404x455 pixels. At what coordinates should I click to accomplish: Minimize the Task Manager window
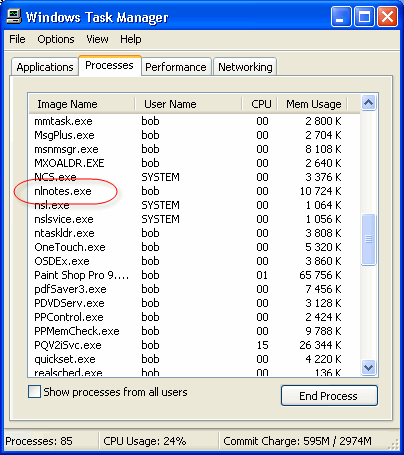tap(341, 16)
